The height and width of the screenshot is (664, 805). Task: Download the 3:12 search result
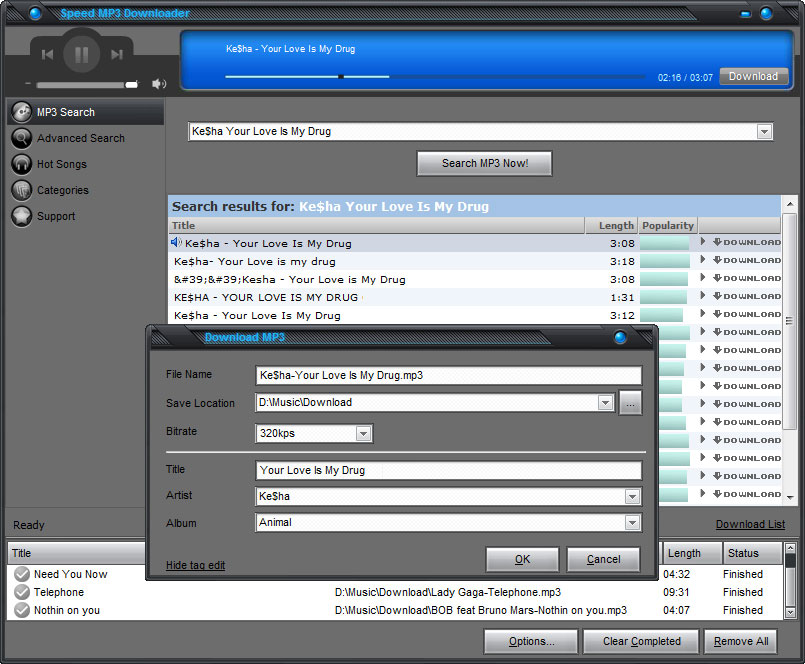pos(747,314)
